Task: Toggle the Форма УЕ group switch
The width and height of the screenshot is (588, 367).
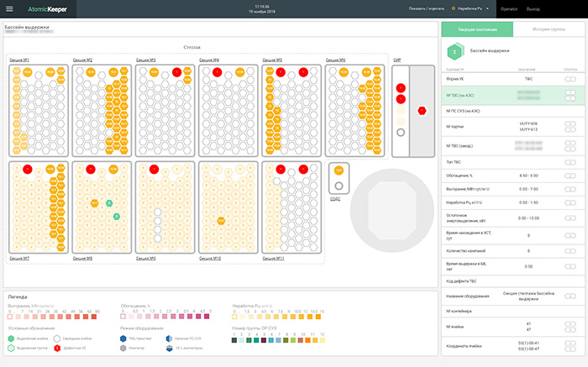Action: (570, 78)
